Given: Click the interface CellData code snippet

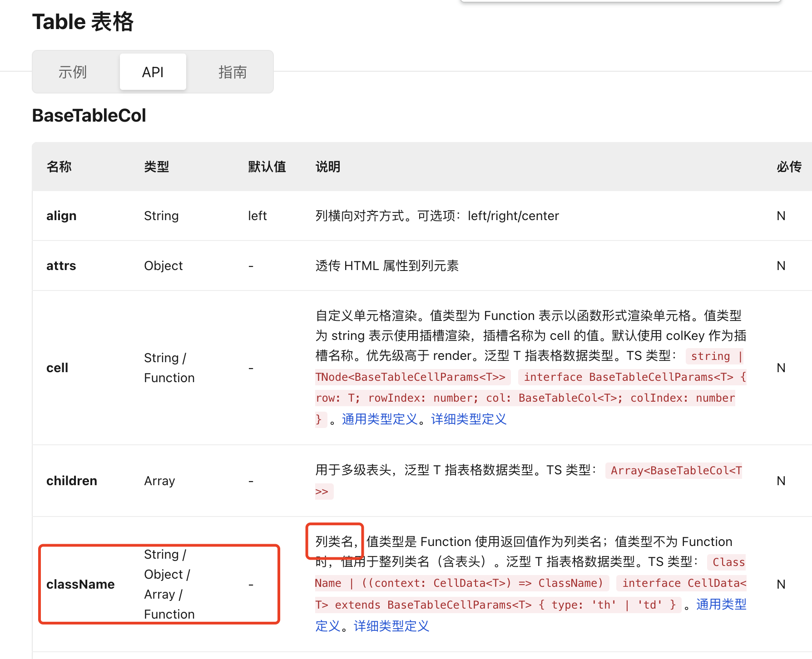Looking at the screenshot, I should point(682,583).
